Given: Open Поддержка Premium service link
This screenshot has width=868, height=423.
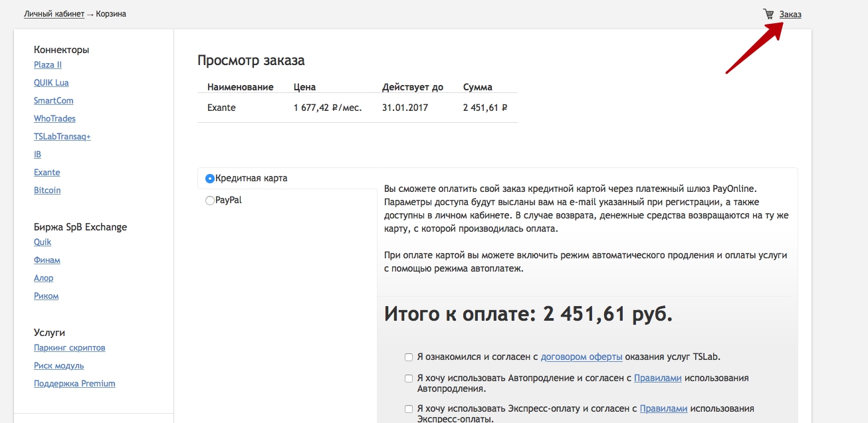Looking at the screenshot, I should pyautogui.click(x=74, y=384).
